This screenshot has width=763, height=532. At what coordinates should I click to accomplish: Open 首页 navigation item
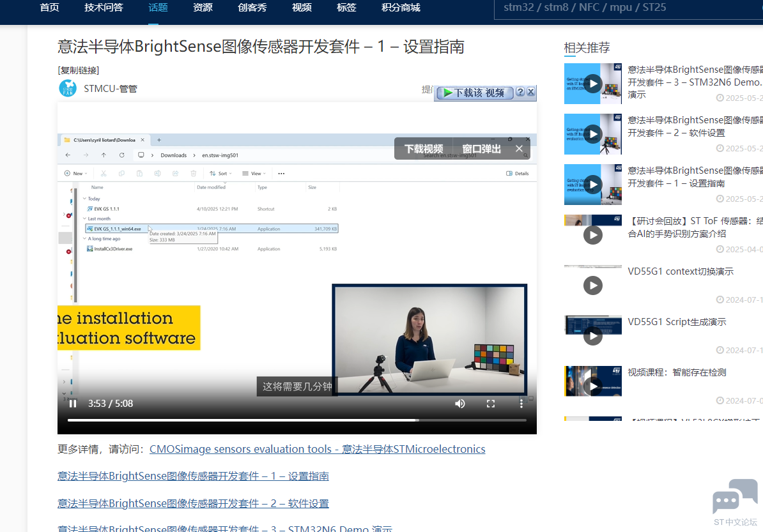[x=49, y=8]
